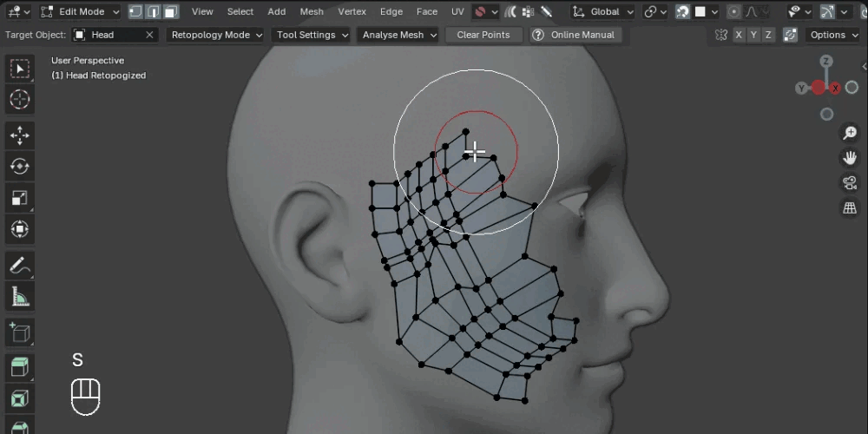
Task: Select the Move tool in the toolbar
Action: [x=19, y=135]
